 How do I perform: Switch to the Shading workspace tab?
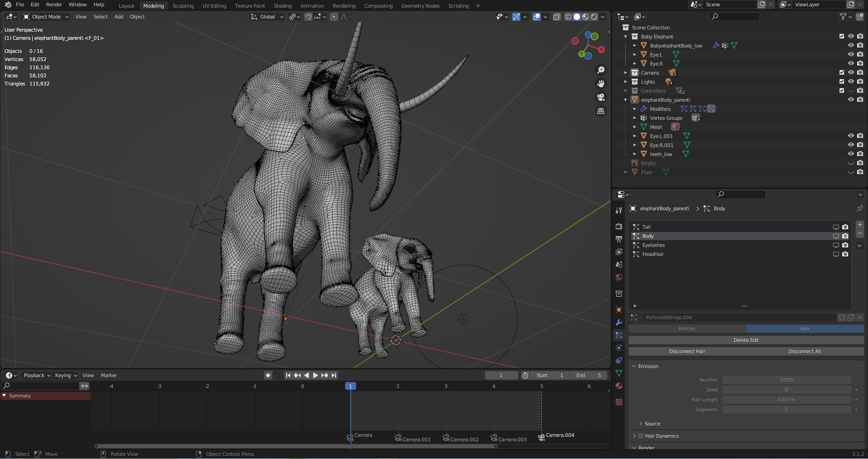click(283, 6)
